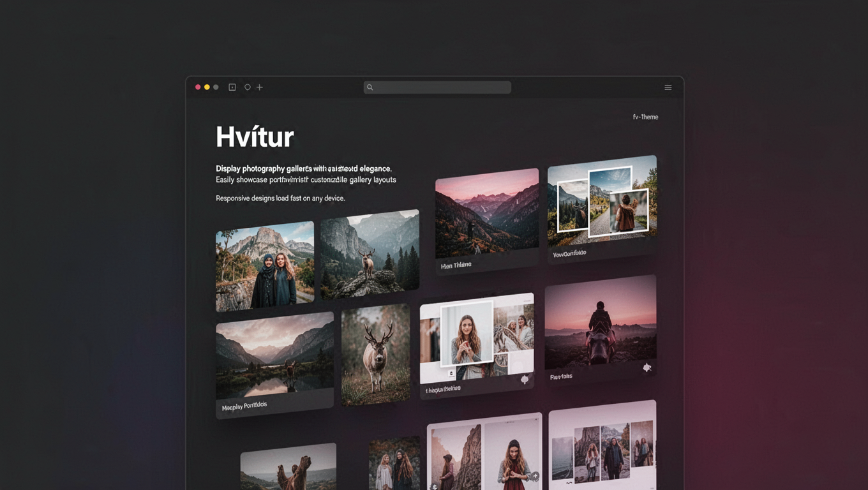
Task: Click the Hvítur page heading
Action: click(255, 137)
